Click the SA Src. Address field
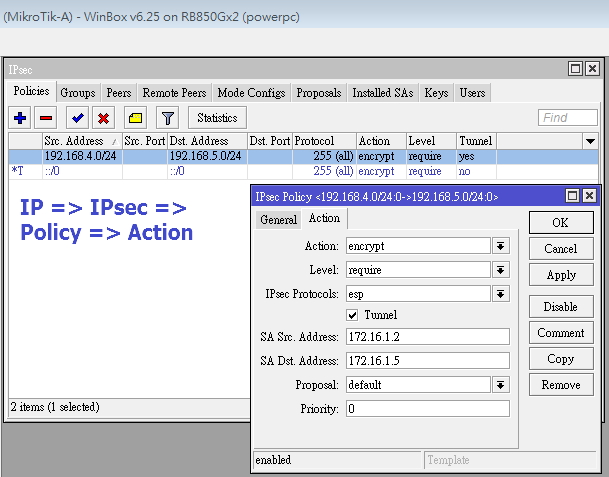The image size is (609, 477). pos(428,336)
